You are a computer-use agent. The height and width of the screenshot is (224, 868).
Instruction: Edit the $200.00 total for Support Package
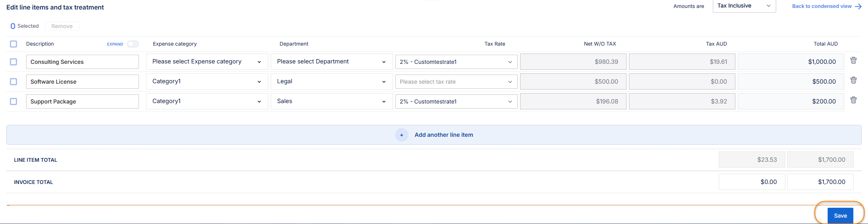(791, 101)
